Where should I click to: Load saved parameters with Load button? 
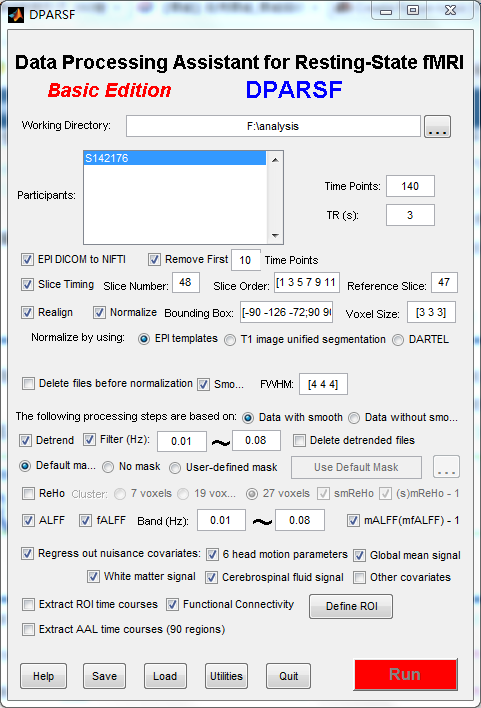165,676
